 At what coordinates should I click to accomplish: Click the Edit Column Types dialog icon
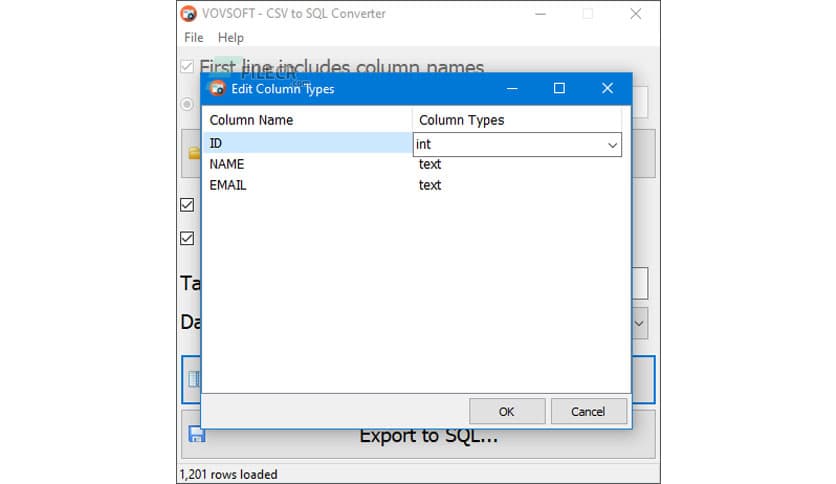pos(217,88)
